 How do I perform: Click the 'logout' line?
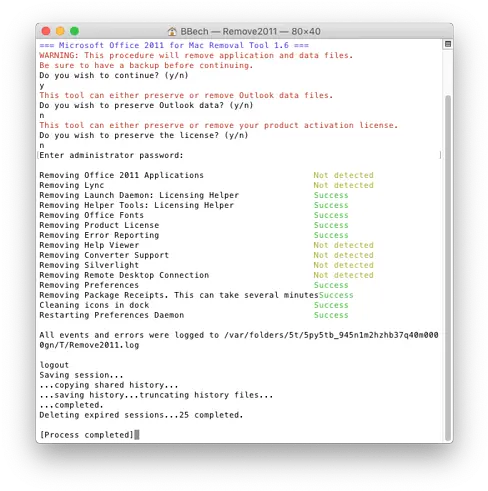point(54,365)
